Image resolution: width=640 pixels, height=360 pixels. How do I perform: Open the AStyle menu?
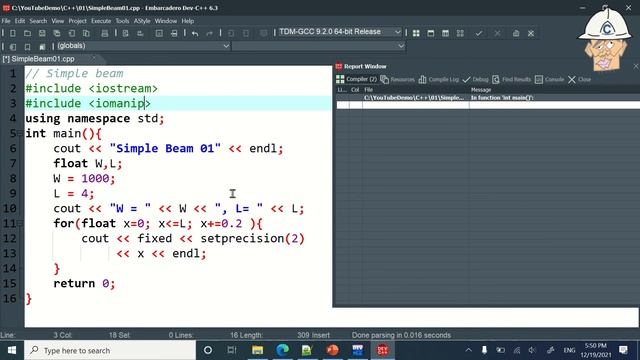[x=142, y=21]
